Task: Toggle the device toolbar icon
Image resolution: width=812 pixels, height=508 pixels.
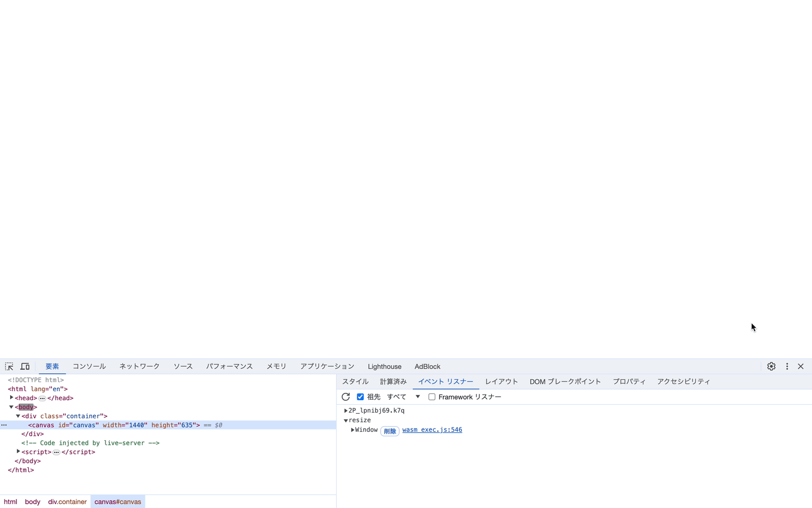Action: click(25, 366)
